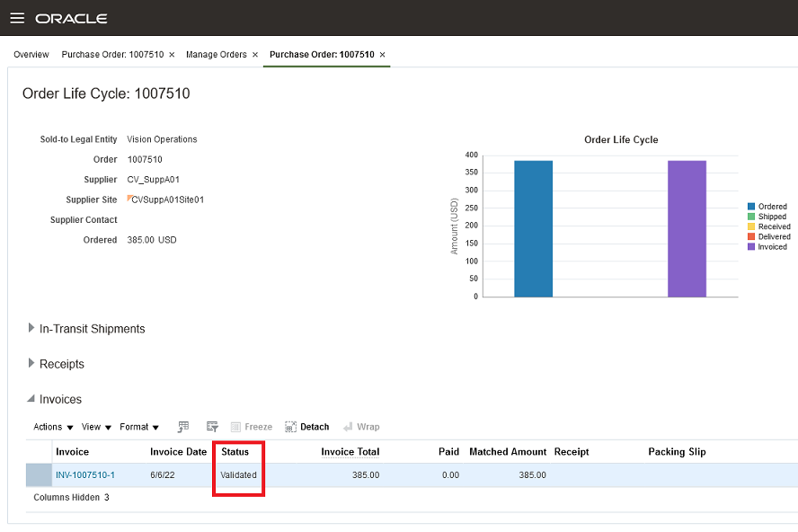Open the Format dropdown menu
798x532 pixels.
tap(139, 427)
